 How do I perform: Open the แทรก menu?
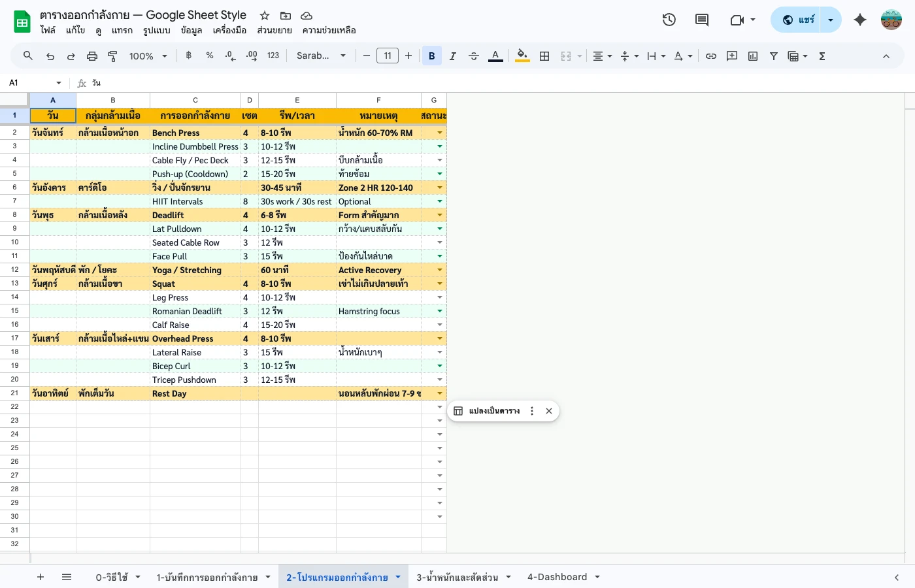(x=122, y=30)
